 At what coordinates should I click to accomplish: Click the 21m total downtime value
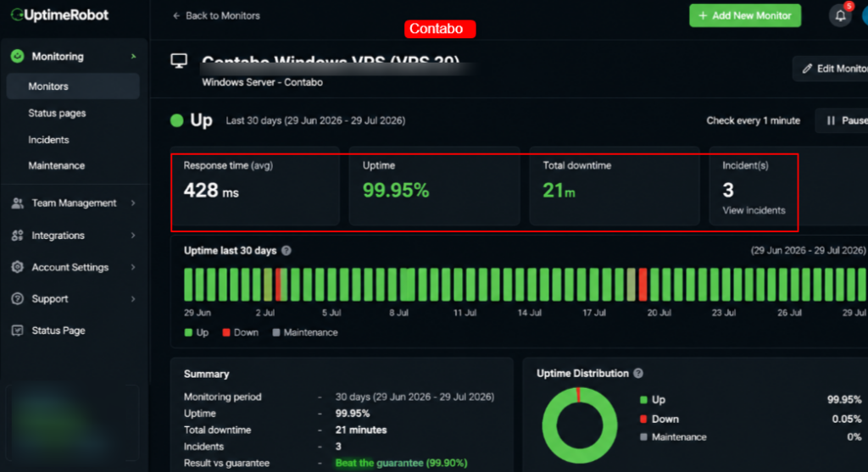point(559,191)
